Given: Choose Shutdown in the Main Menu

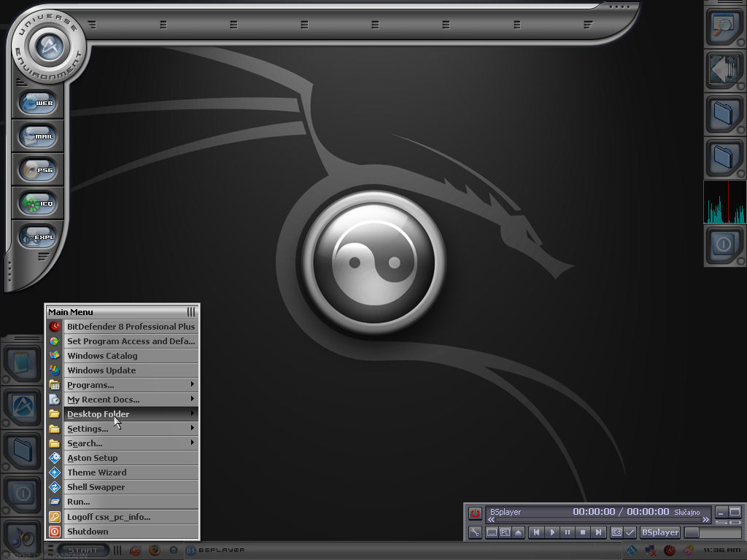Looking at the screenshot, I should 88,532.
